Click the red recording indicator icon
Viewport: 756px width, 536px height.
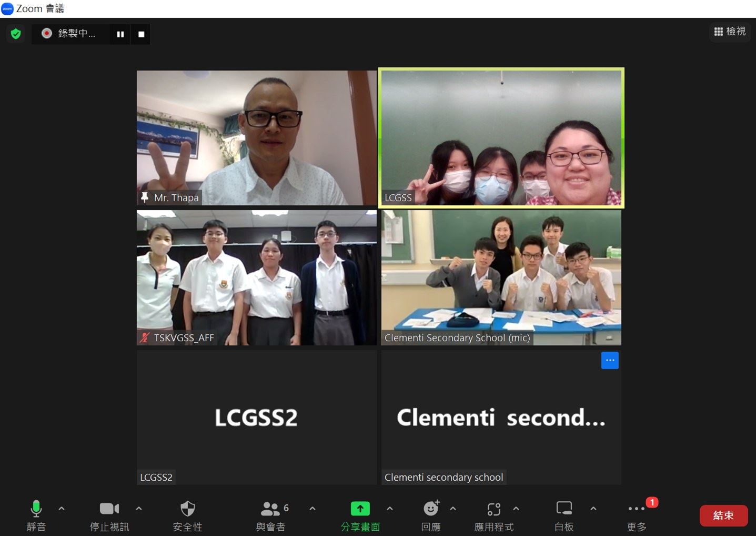tap(47, 33)
